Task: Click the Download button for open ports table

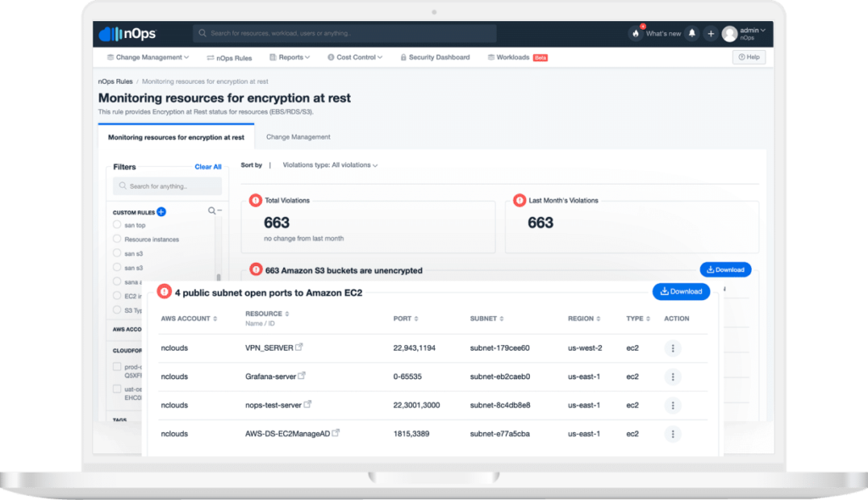Action: [x=681, y=292]
